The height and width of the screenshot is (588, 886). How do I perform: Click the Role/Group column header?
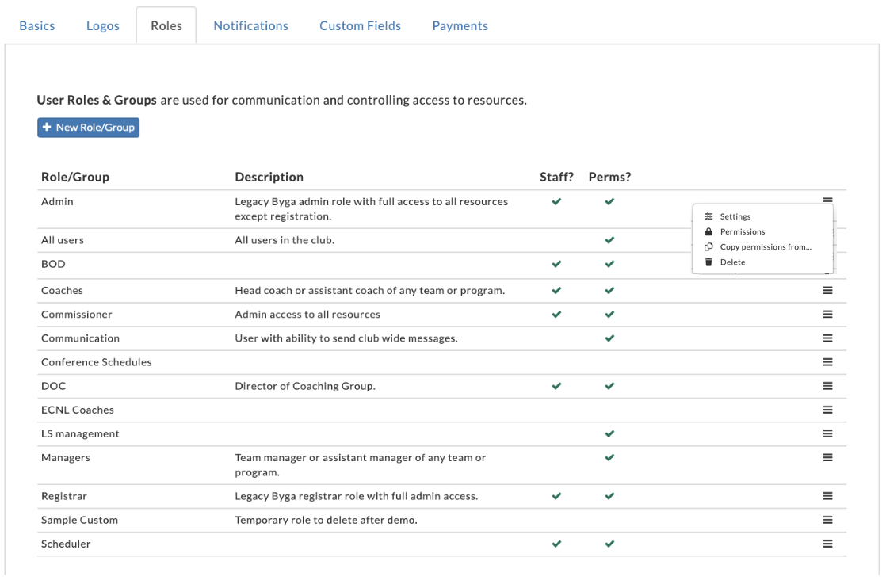(75, 177)
